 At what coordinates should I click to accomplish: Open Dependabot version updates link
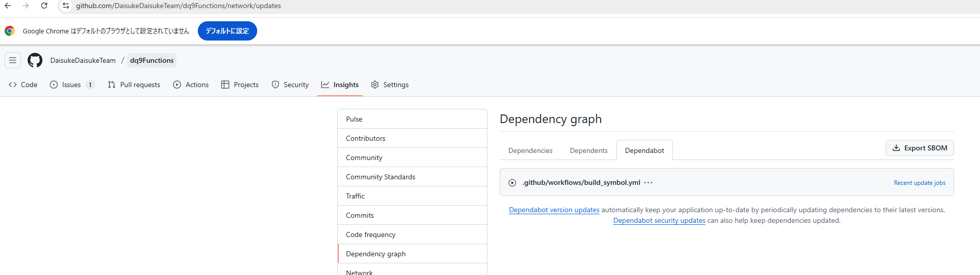[x=554, y=210]
